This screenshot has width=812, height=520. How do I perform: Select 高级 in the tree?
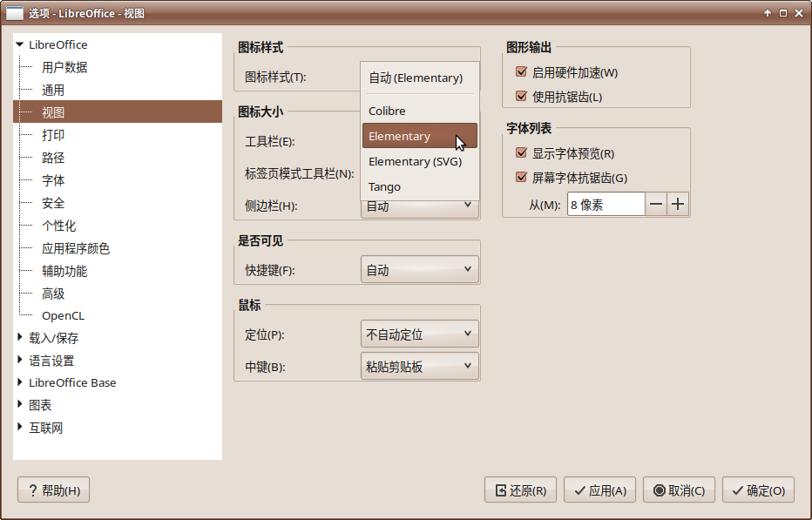pyautogui.click(x=53, y=294)
